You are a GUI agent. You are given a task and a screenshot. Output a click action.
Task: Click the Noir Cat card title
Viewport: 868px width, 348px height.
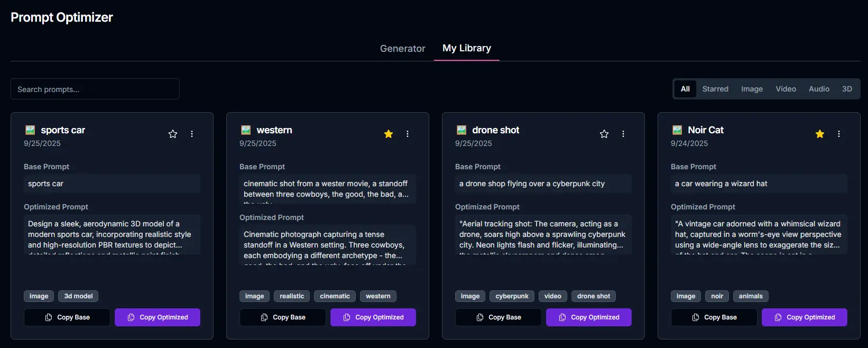coord(706,130)
